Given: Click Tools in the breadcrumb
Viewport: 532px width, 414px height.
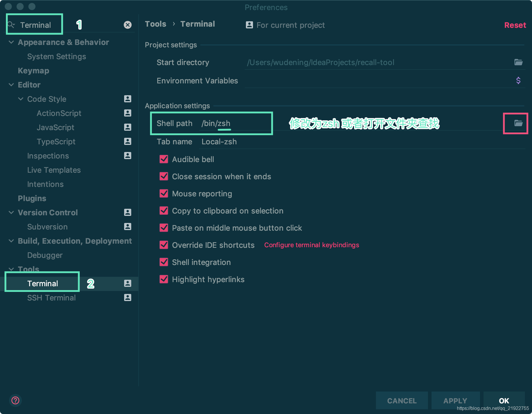Looking at the screenshot, I should (155, 24).
